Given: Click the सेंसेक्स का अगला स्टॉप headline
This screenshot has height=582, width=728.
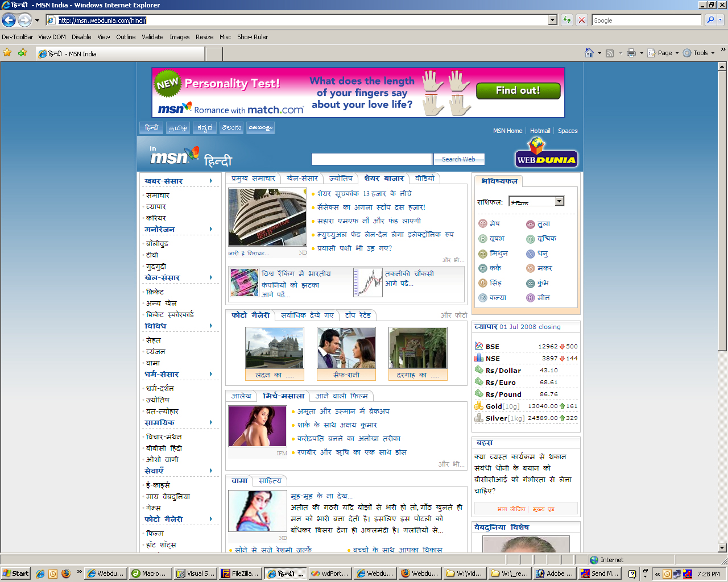Looking at the screenshot, I should pyautogui.click(x=371, y=207).
